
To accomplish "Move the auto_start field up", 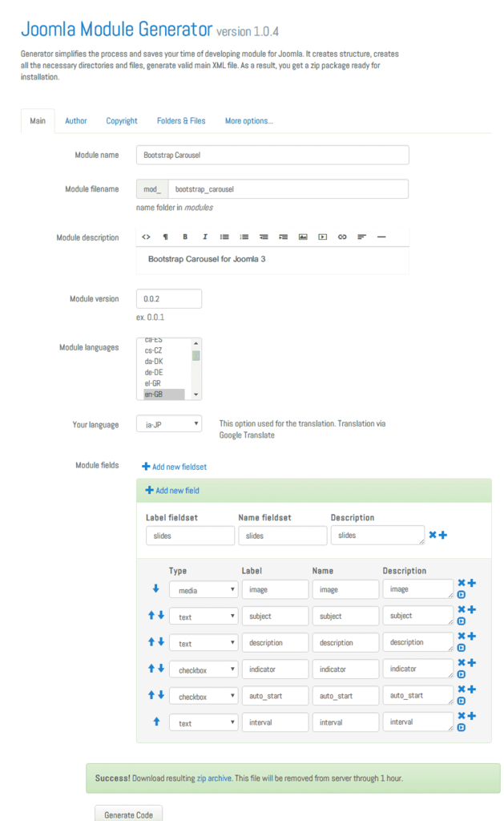I will [151, 695].
